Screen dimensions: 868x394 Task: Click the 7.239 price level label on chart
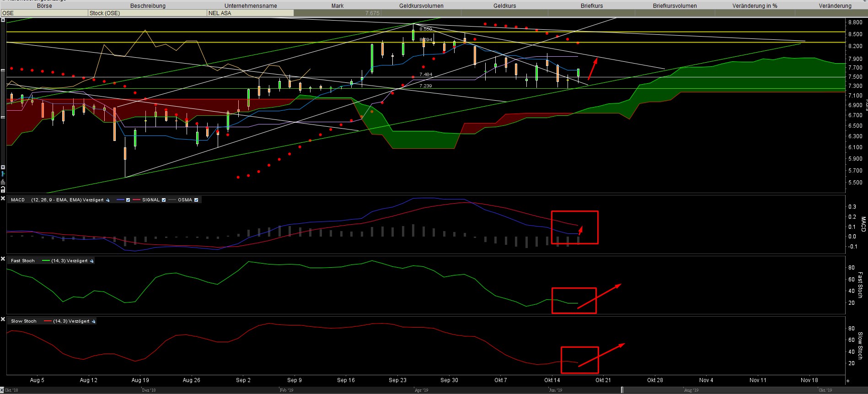coord(425,86)
